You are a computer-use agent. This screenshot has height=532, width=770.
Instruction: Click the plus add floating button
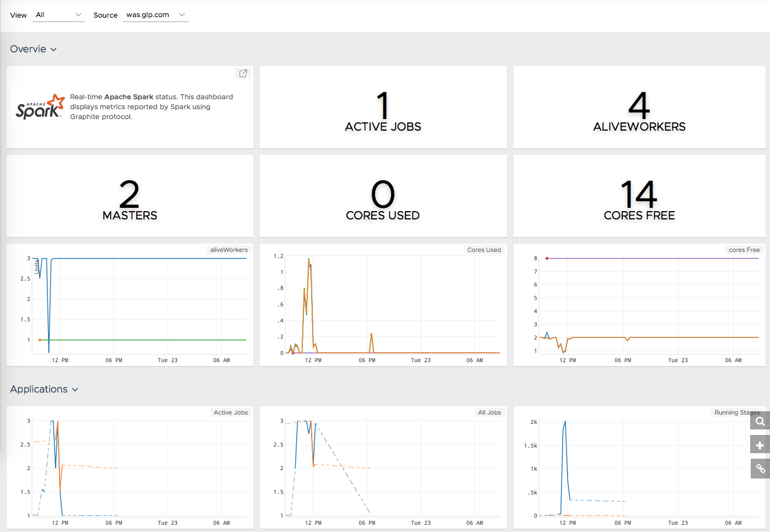[760, 445]
